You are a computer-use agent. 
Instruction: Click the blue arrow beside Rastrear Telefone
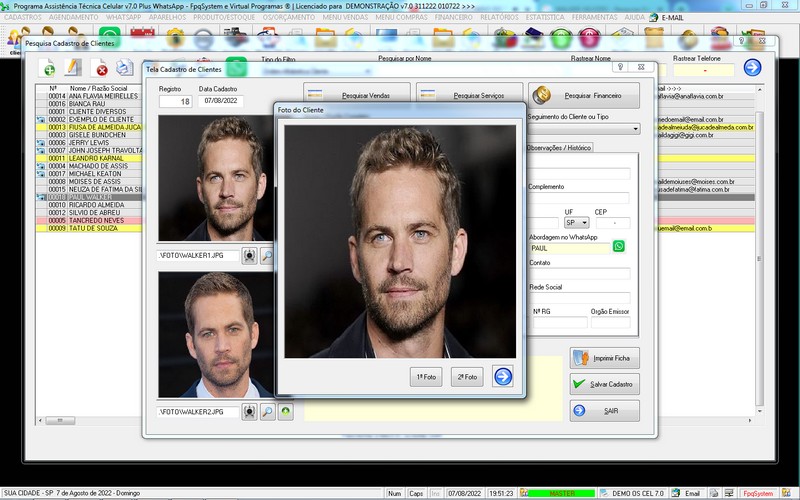(x=752, y=67)
